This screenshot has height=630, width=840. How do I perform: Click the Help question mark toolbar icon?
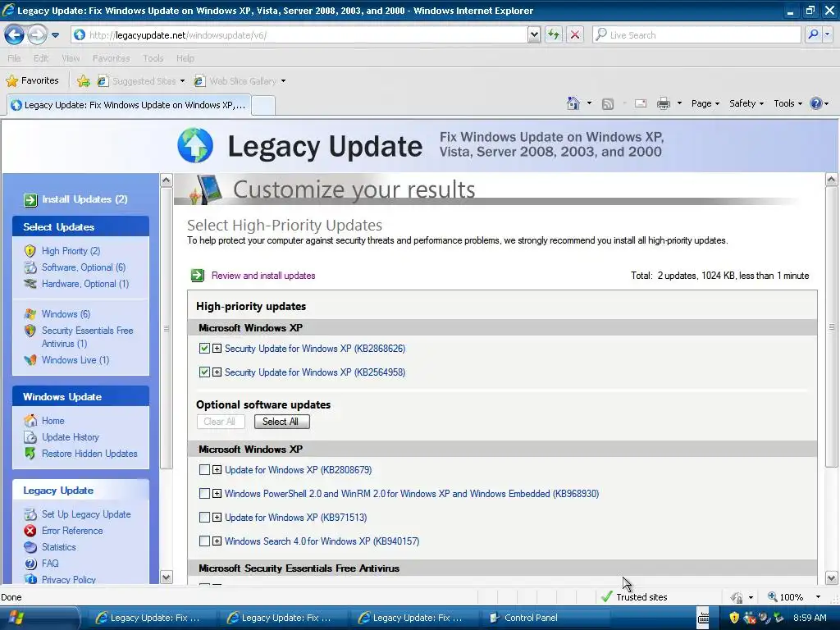(815, 103)
